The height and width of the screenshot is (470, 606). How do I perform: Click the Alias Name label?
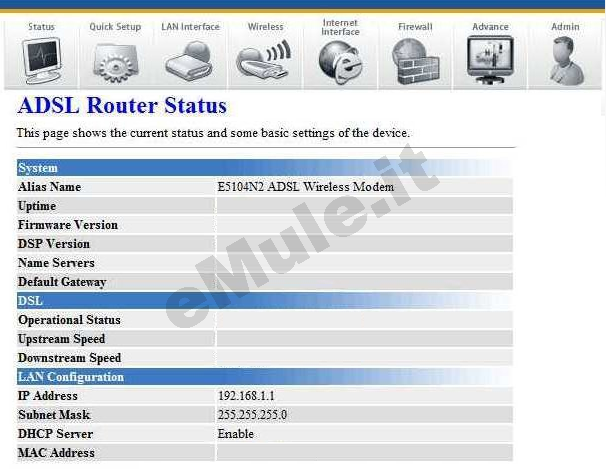pyautogui.click(x=49, y=187)
